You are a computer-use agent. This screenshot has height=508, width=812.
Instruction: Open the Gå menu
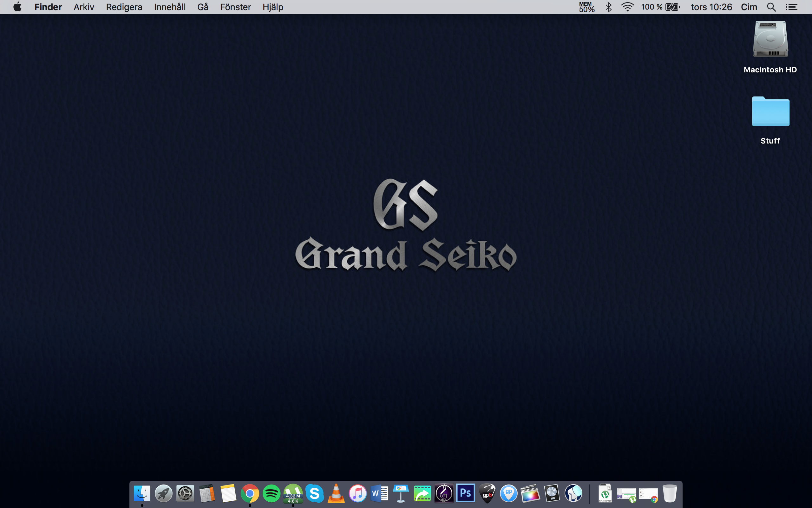pyautogui.click(x=203, y=7)
